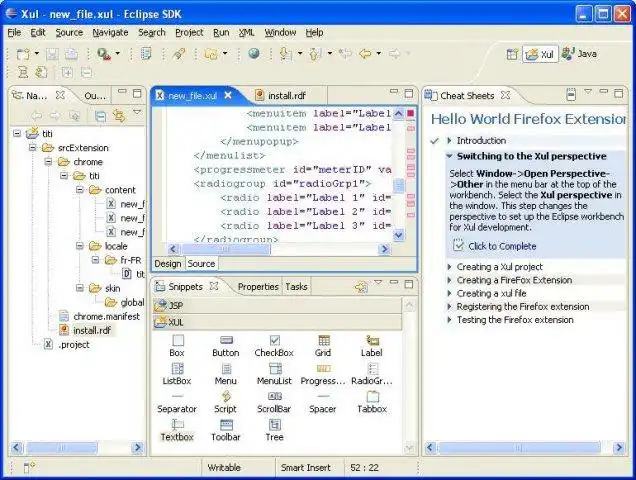Open the XUL snippets drawer
The width and height of the screenshot is (636, 480).
pos(277,322)
